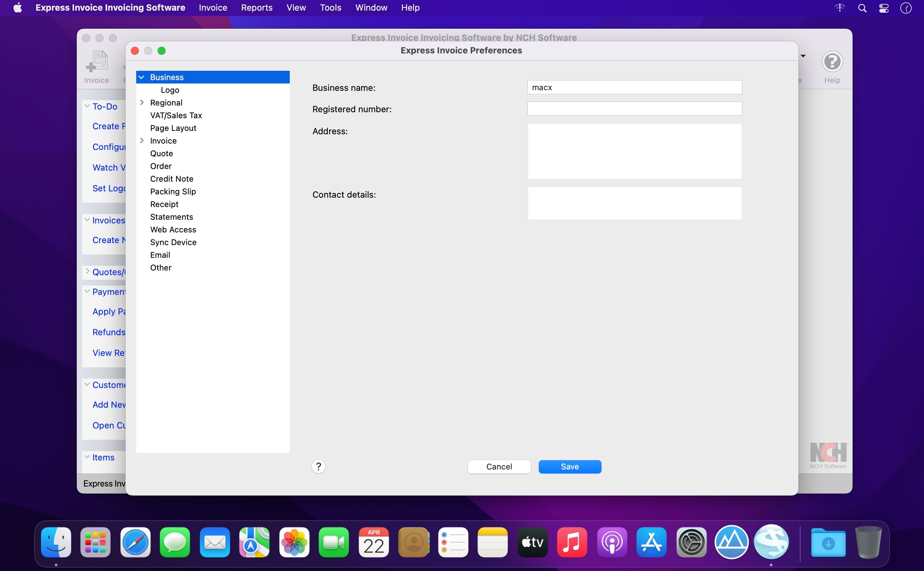The width and height of the screenshot is (924, 571).
Task: Open Messages app in the dock
Action: (x=175, y=542)
